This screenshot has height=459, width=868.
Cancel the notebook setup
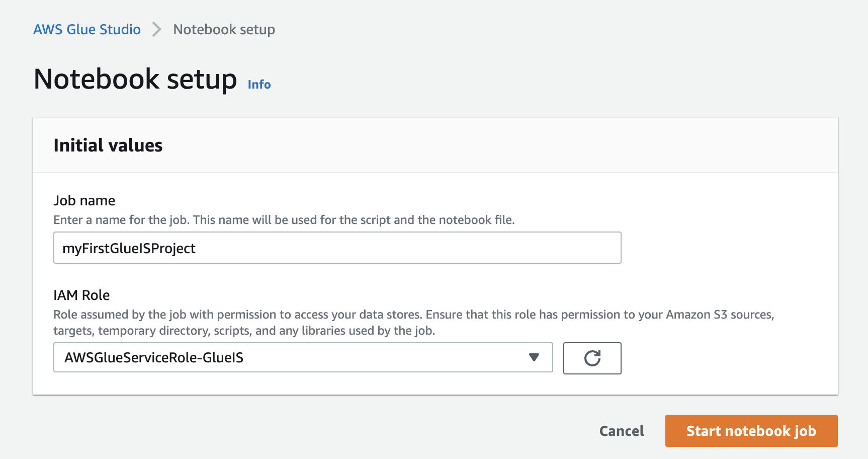[621, 431]
